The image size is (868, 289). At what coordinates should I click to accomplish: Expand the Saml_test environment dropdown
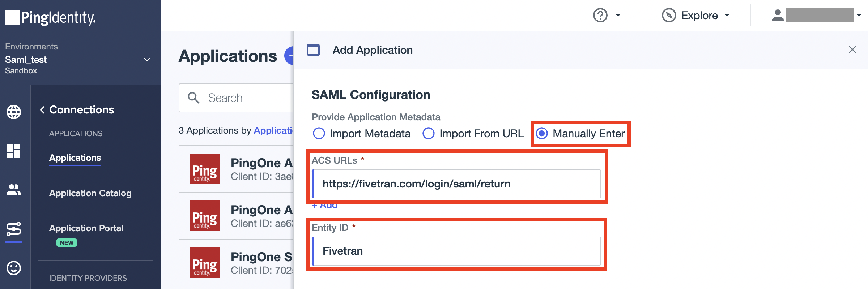point(147,60)
